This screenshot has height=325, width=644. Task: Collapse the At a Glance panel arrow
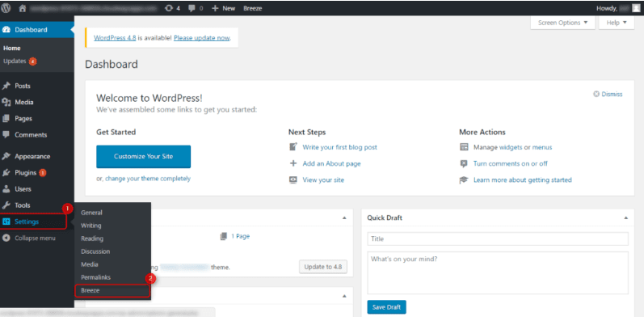click(346, 217)
